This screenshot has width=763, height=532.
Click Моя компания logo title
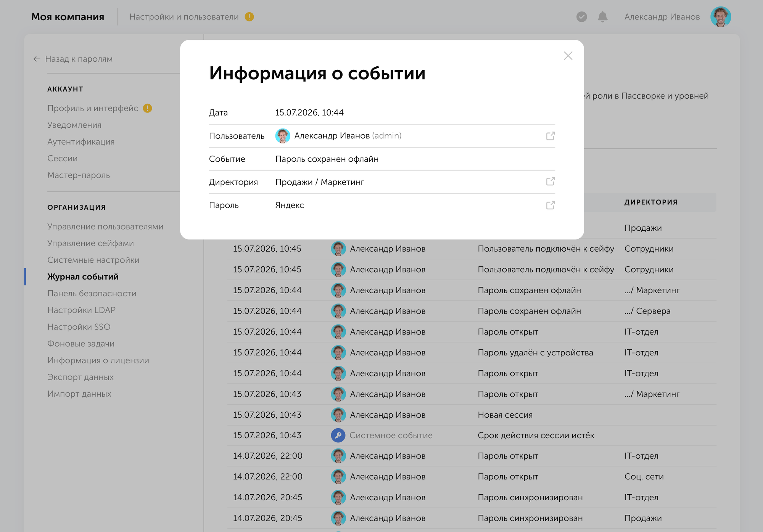tap(68, 17)
